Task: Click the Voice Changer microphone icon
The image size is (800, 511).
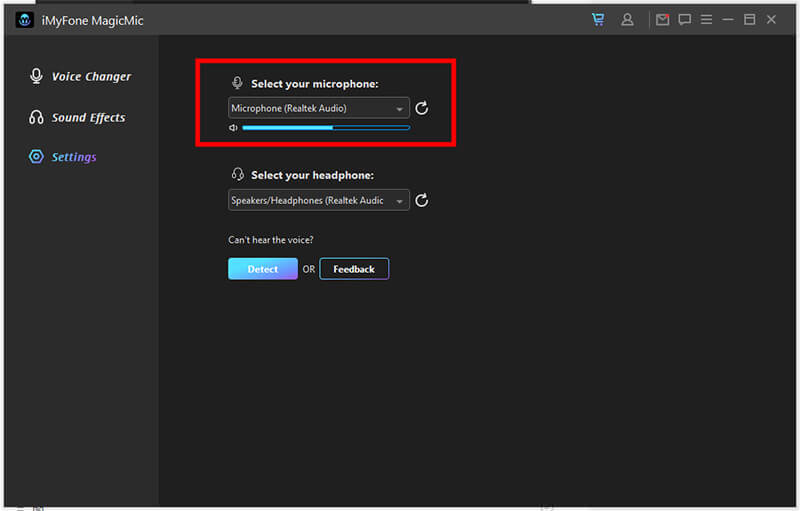Action: tap(36, 76)
